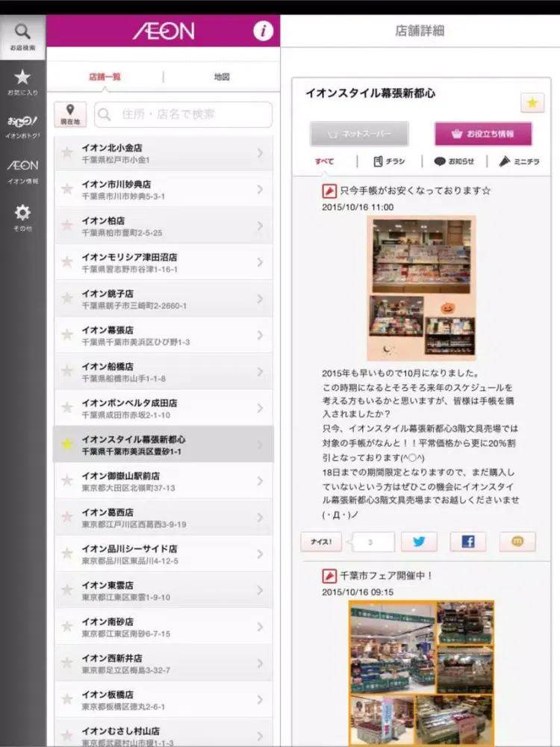This screenshot has width=560, height=747.
Task: Select the すべて filter tab
Action: (324, 161)
